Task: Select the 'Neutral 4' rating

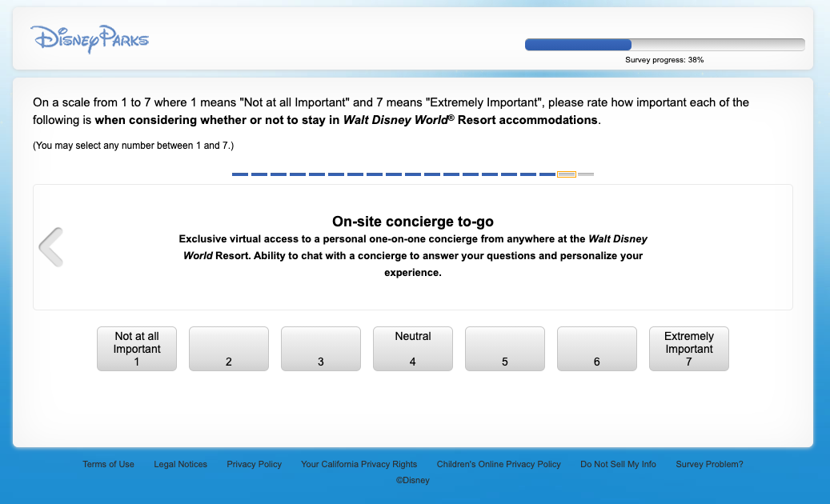Action: (412, 348)
